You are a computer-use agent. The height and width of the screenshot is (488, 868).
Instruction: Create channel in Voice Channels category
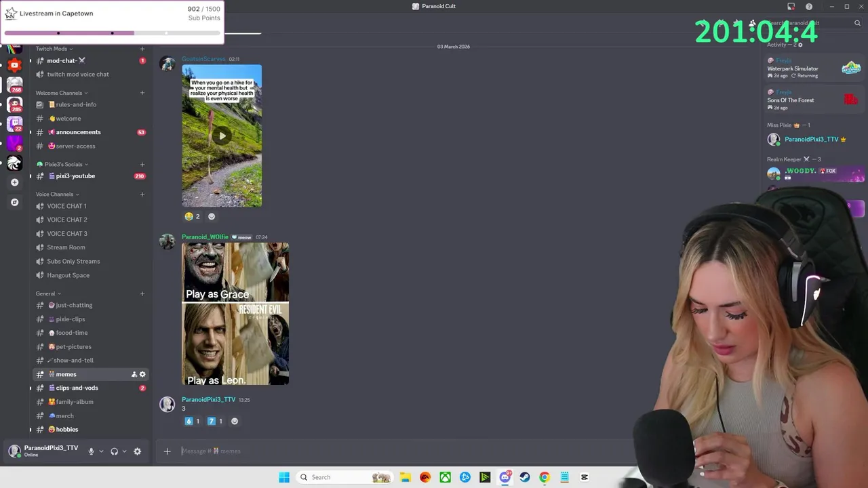pyautogui.click(x=142, y=195)
